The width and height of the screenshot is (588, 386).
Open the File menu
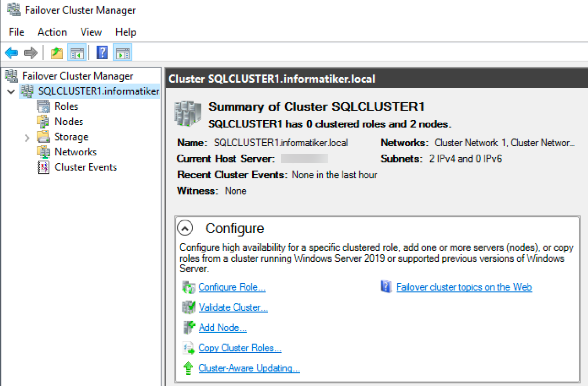[16, 32]
